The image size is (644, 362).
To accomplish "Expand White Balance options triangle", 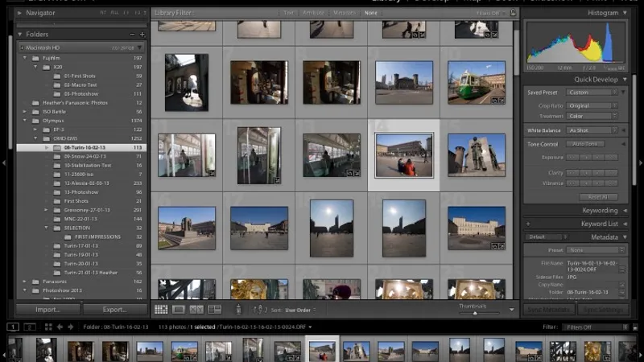I will pos(623,130).
